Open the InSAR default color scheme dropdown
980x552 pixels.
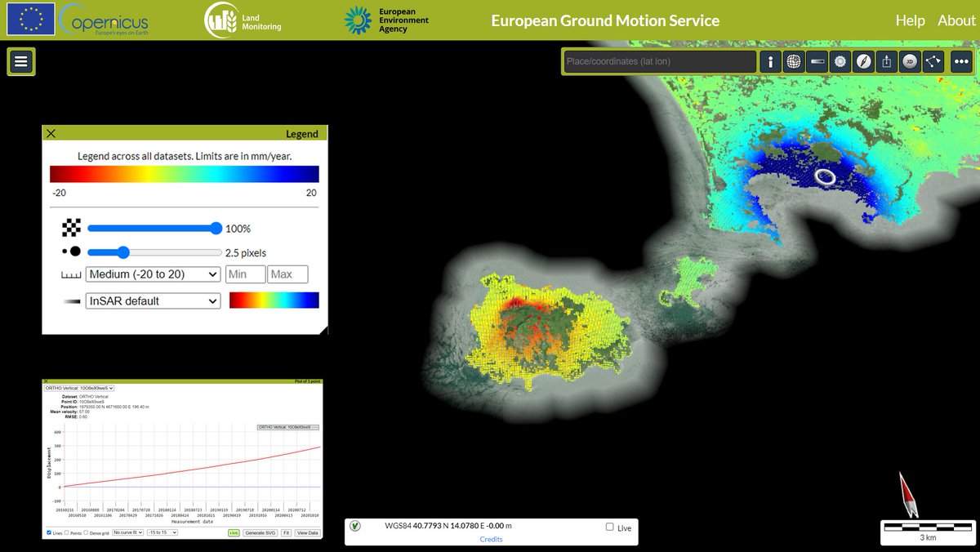tap(153, 300)
